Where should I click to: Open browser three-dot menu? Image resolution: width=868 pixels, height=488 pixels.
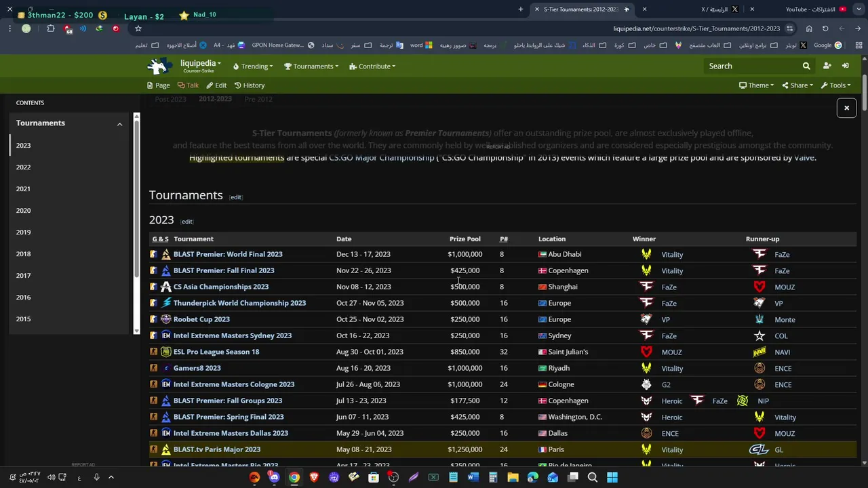click(x=9, y=28)
